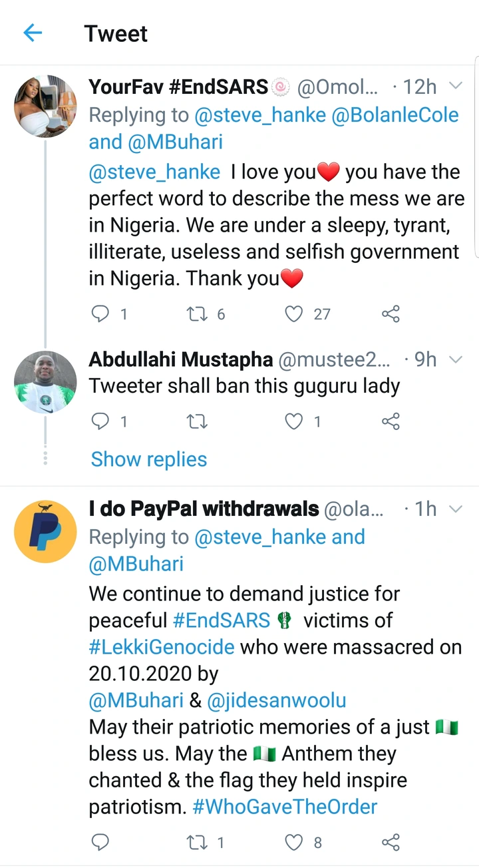479x868 pixels.
Task: Retweet Abdullahi Mustapha's tweet
Action: click(x=197, y=421)
